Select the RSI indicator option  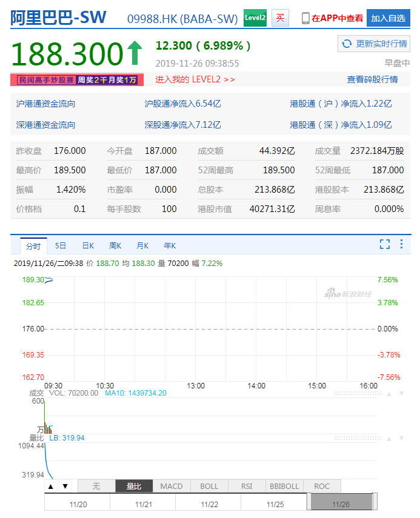tap(247, 486)
